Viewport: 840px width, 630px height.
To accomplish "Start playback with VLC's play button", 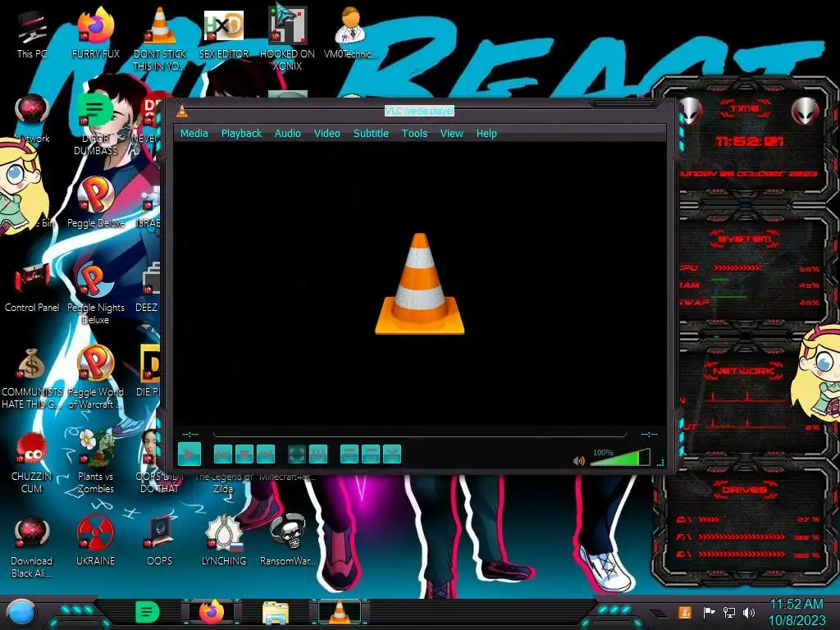I will [x=189, y=454].
